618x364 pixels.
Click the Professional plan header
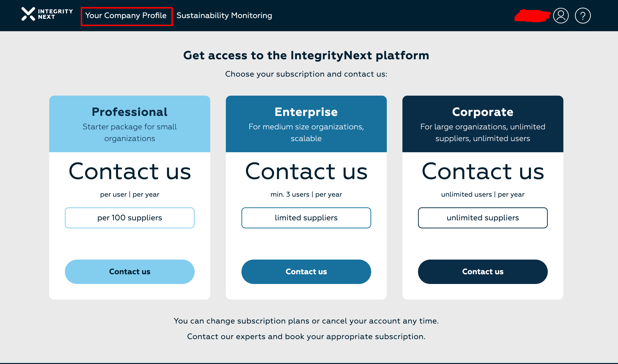point(130,112)
